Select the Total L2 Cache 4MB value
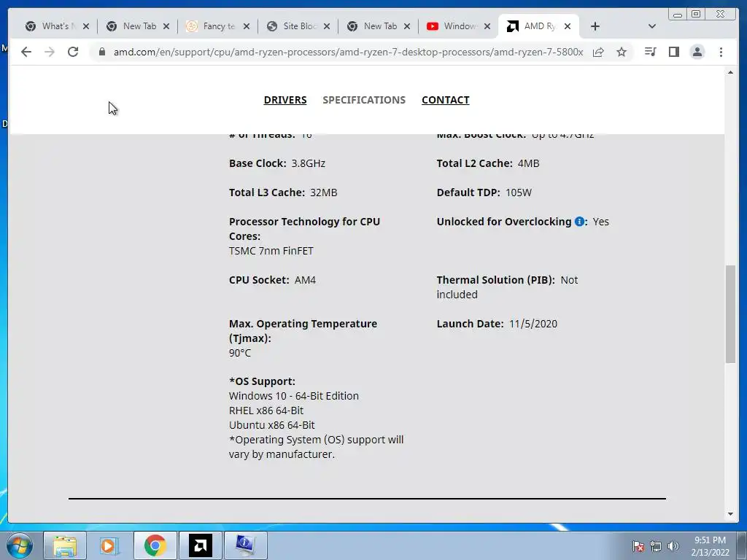 tap(528, 163)
